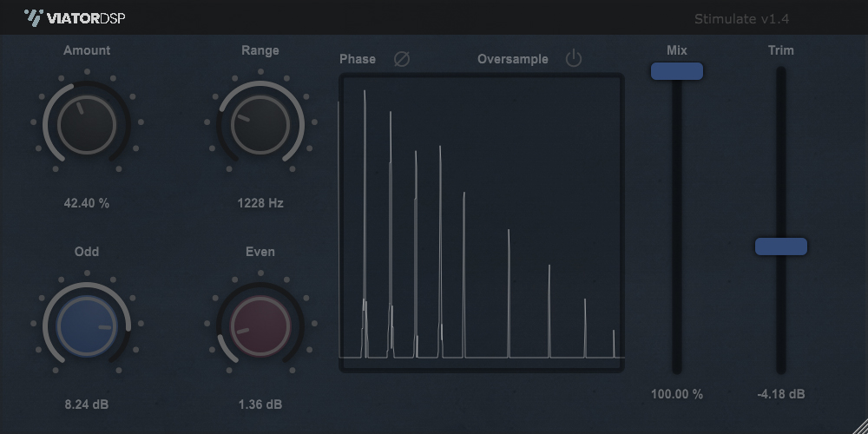
Task: Click the window resize corner grip
Action: tap(860, 426)
